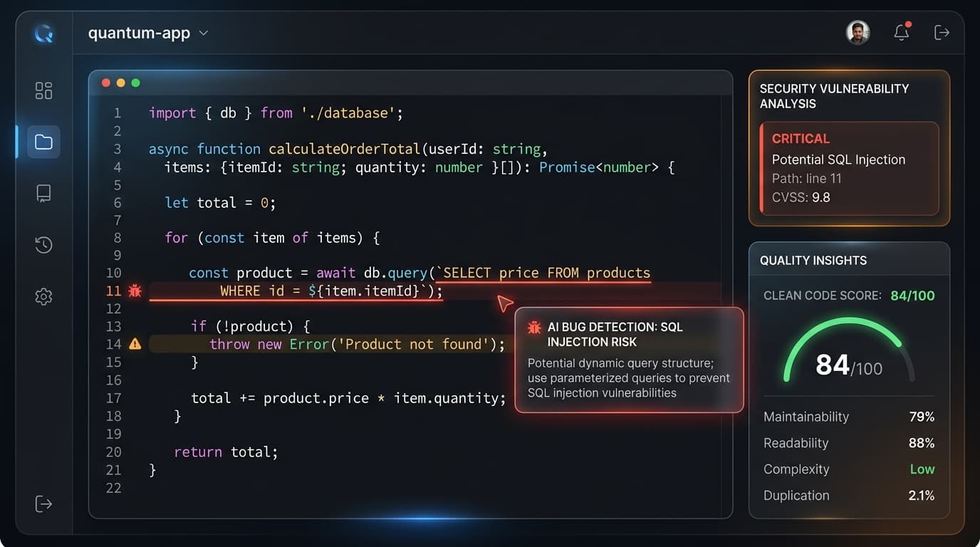This screenshot has width=980, height=547.
Task: Open the CRITICAL Potential SQL Injection card
Action: (x=850, y=168)
